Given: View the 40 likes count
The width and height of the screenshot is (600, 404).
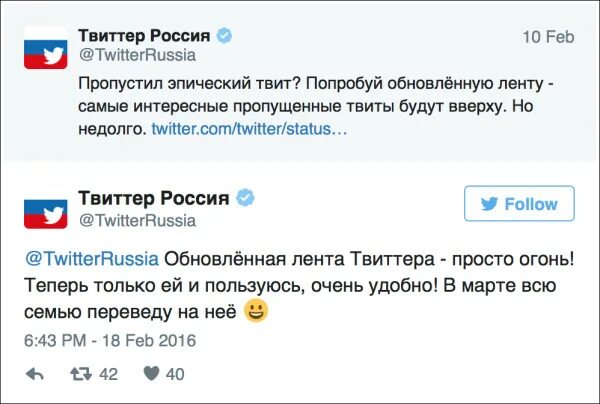Looking at the screenshot, I should [174, 375].
